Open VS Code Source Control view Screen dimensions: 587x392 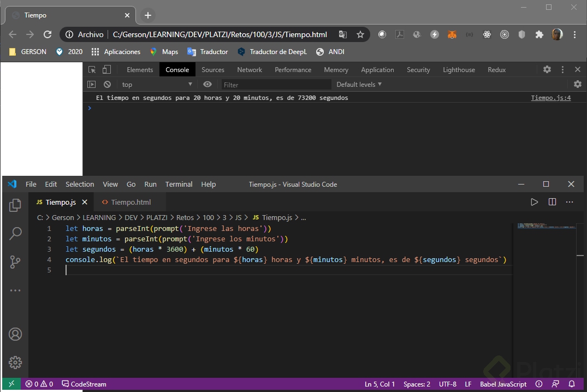[15, 262]
